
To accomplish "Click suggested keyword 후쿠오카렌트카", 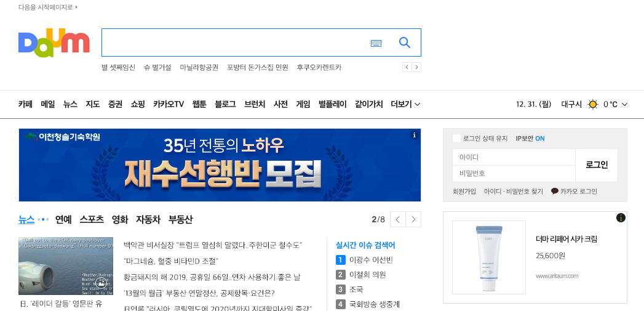I will coord(319,68).
